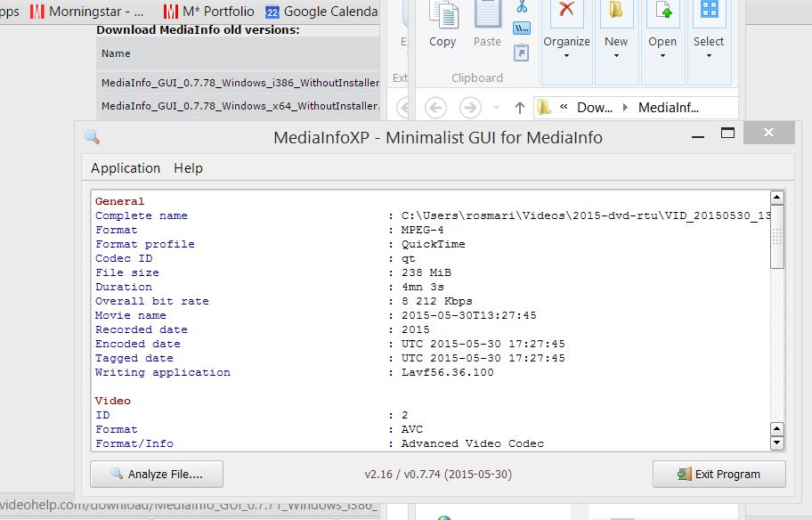Click the 'Clipboard' group label in Explorer
This screenshot has width=812, height=520.
pos(477,77)
